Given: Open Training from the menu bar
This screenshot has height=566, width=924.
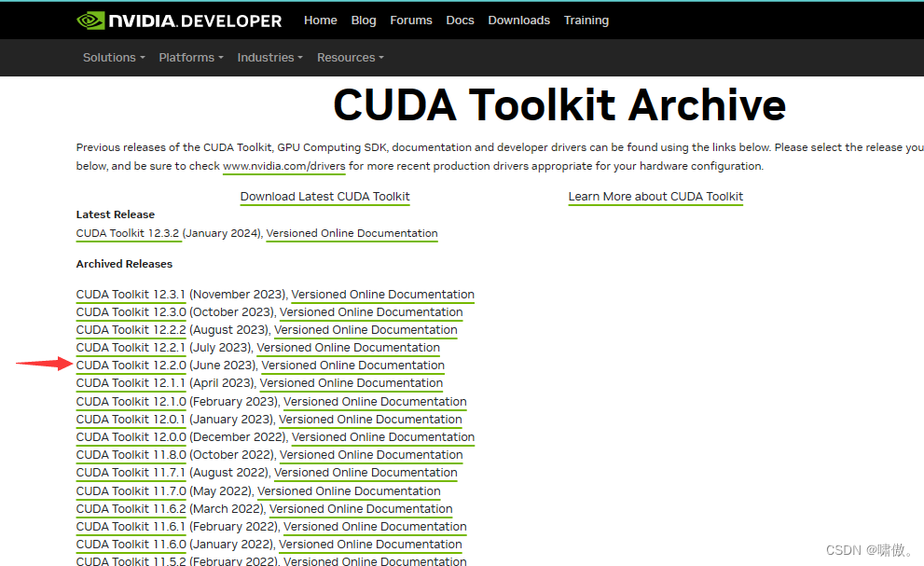Looking at the screenshot, I should [586, 20].
